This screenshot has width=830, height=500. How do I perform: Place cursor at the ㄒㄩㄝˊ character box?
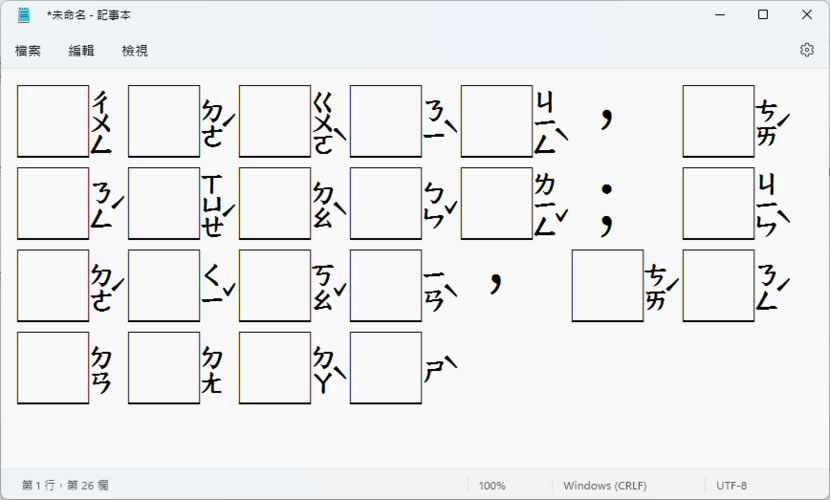[x=164, y=204]
